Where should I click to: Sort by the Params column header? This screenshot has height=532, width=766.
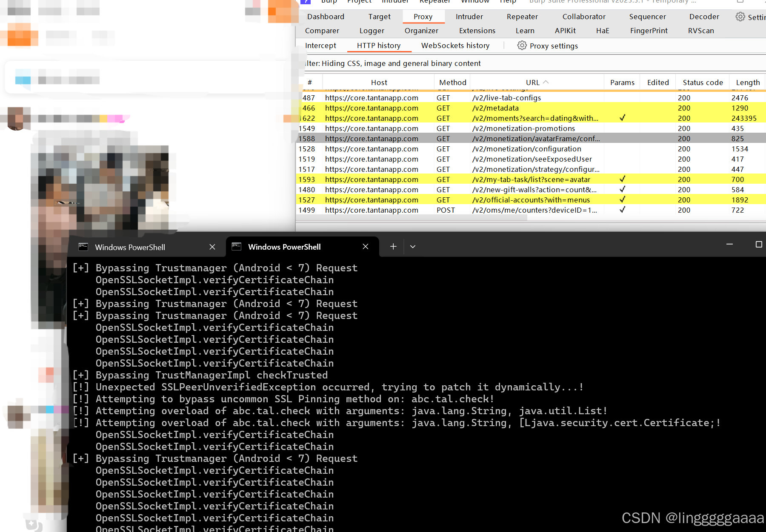(622, 83)
